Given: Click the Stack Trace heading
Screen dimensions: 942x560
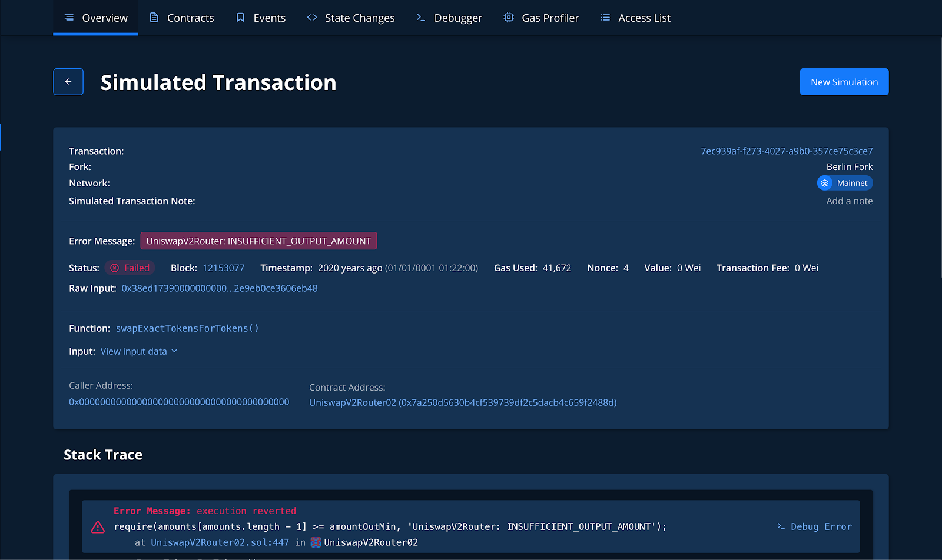Looking at the screenshot, I should (x=103, y=455).
